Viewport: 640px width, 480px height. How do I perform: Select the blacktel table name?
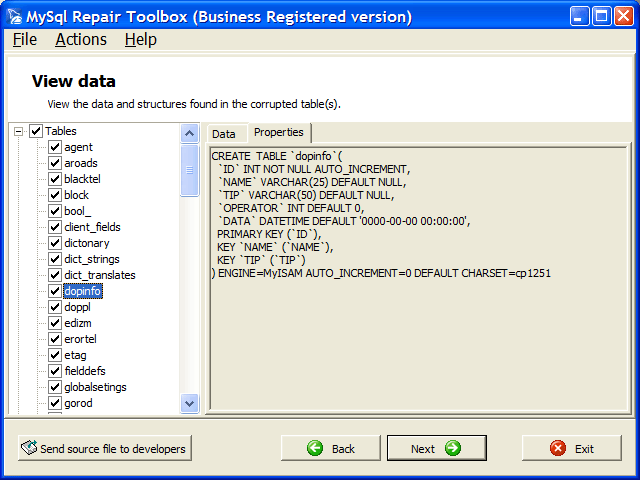(x=82, y=179)
